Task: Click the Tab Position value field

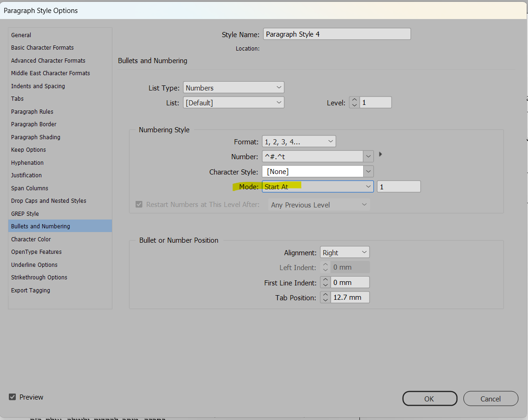Action: coord(350,297)
